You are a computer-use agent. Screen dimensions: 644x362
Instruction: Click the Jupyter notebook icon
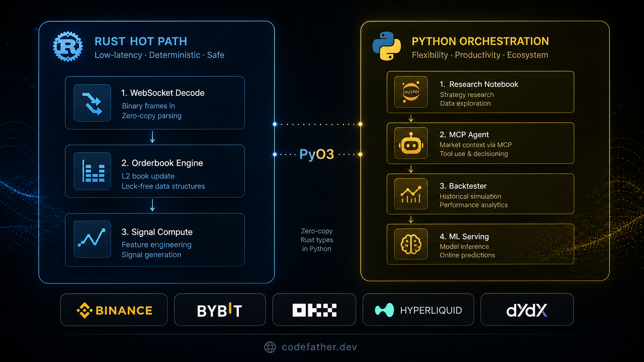tap(411, 92)
